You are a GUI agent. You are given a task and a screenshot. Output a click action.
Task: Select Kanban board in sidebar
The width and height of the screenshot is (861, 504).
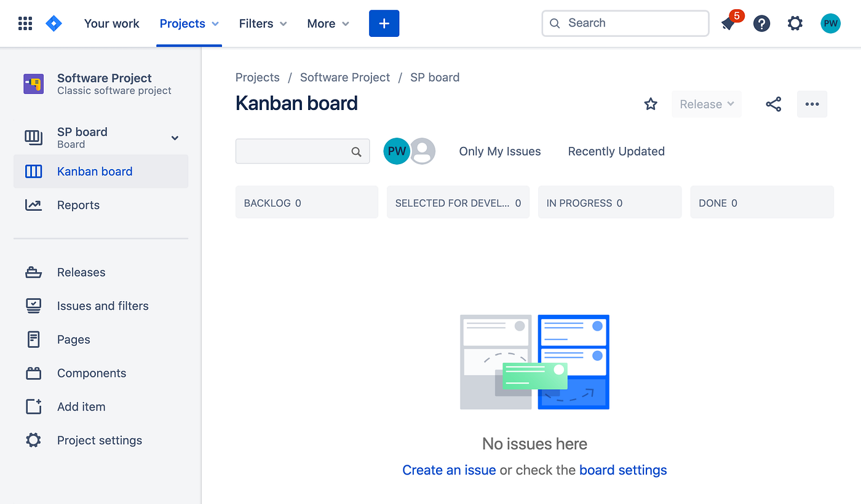101,171
